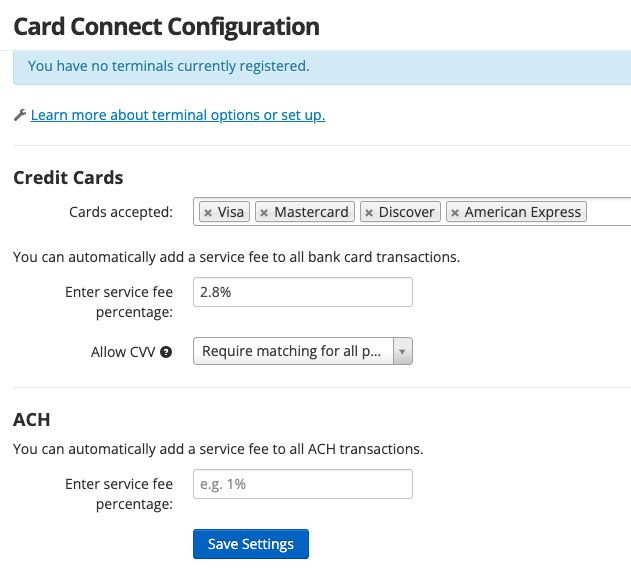Click the Visa card tag

225,212
